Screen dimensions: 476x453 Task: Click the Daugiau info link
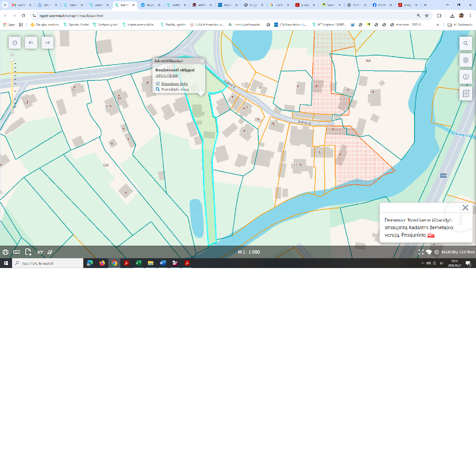pos(175,84)
